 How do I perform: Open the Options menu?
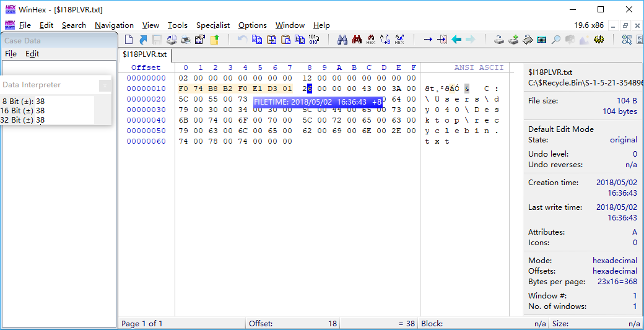point(253,25)
